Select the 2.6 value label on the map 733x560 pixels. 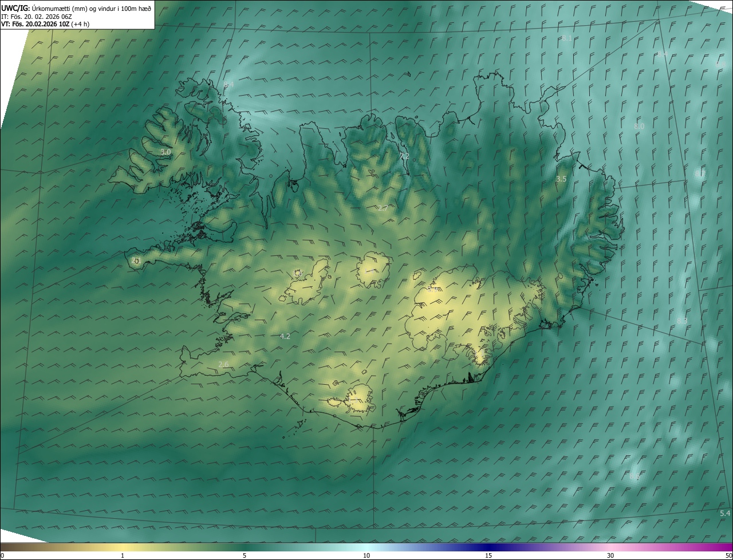pos(224,364)
